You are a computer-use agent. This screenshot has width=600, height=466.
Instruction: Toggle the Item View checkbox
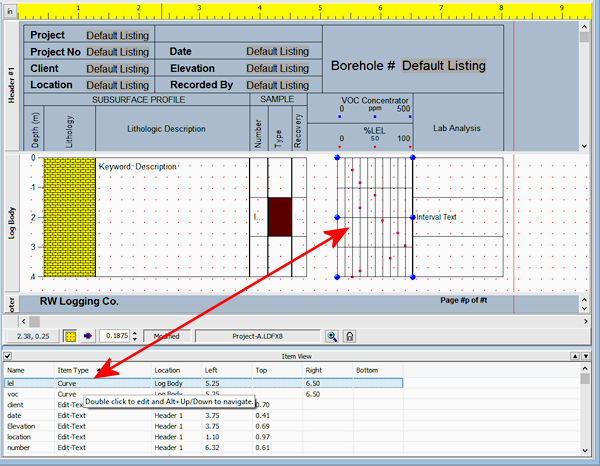tap(7, 357)
